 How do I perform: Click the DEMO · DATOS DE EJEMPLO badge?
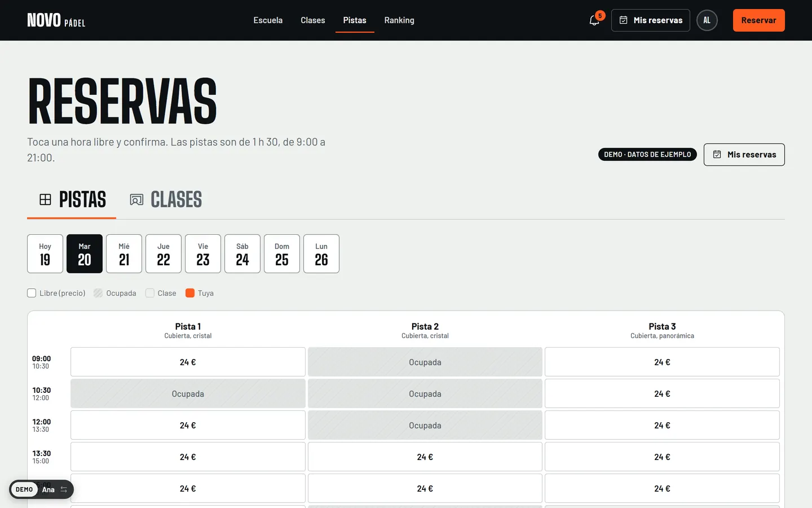[x=647, y=155]
